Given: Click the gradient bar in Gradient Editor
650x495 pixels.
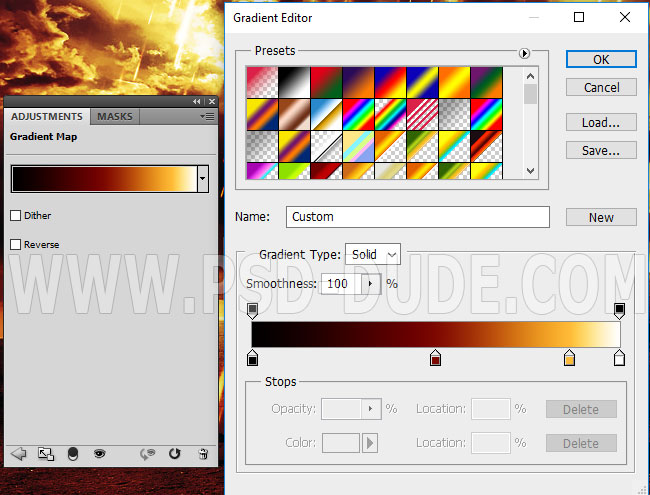Looking at the screenshot, I should point(436,334).
